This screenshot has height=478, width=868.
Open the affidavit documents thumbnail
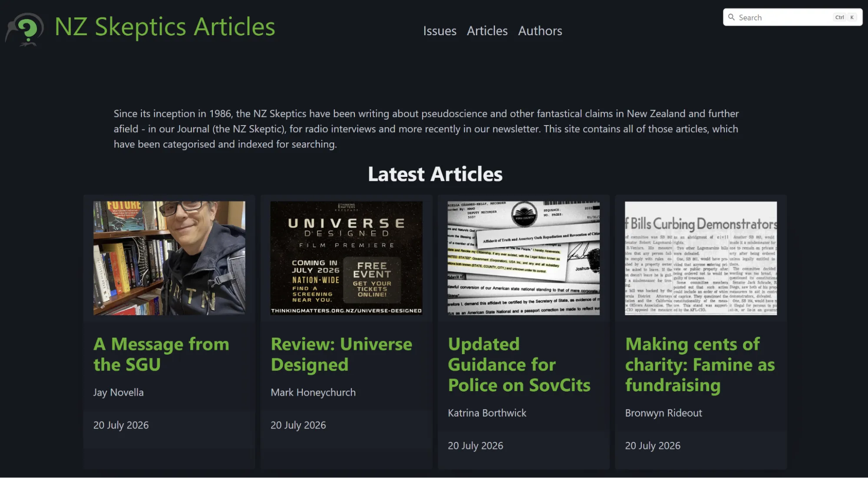(x=524, y=258)
